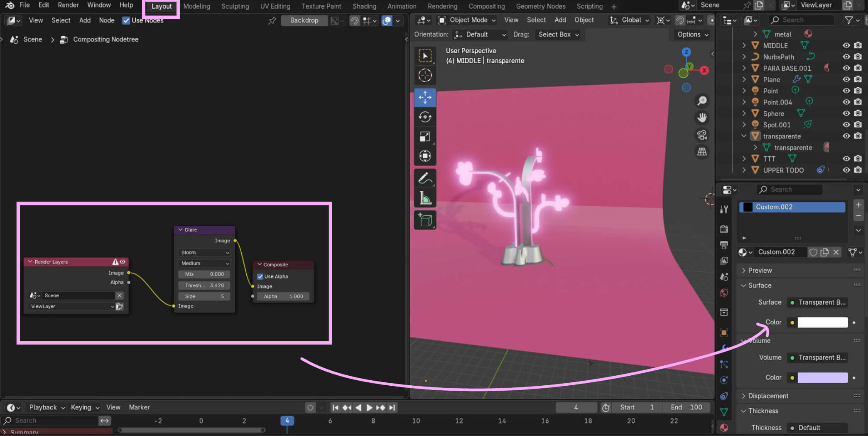Click the fake user shield for Custom.002

(x=813, y=252)
